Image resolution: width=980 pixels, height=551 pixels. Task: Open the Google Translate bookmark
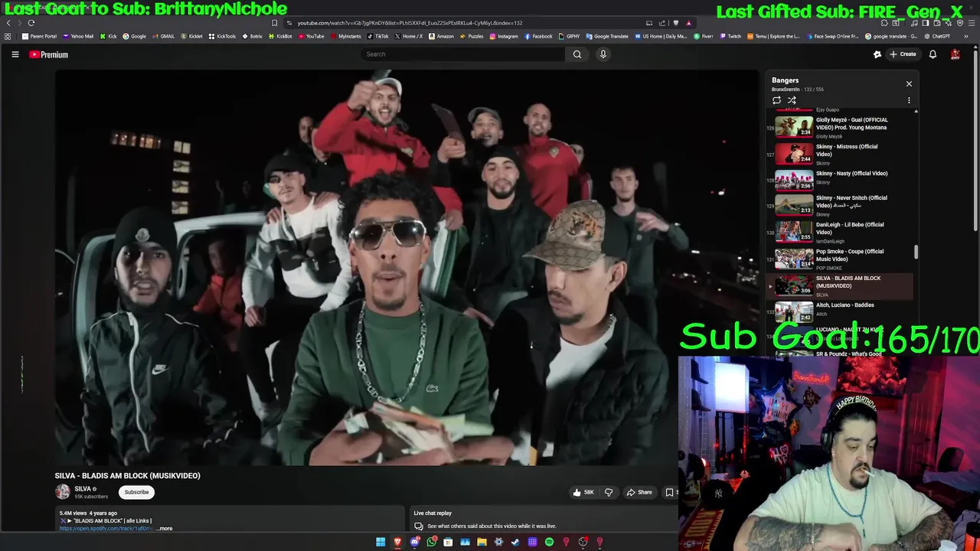click(x=607, y=36)
